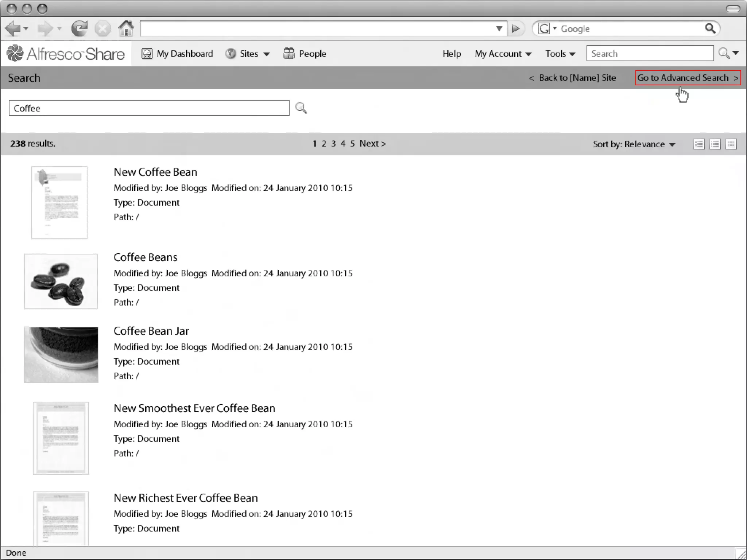The height and width of the screenshot is (560, 747).
Task: Click the magnifier next to Coffee field
Action: click(301, 108)
